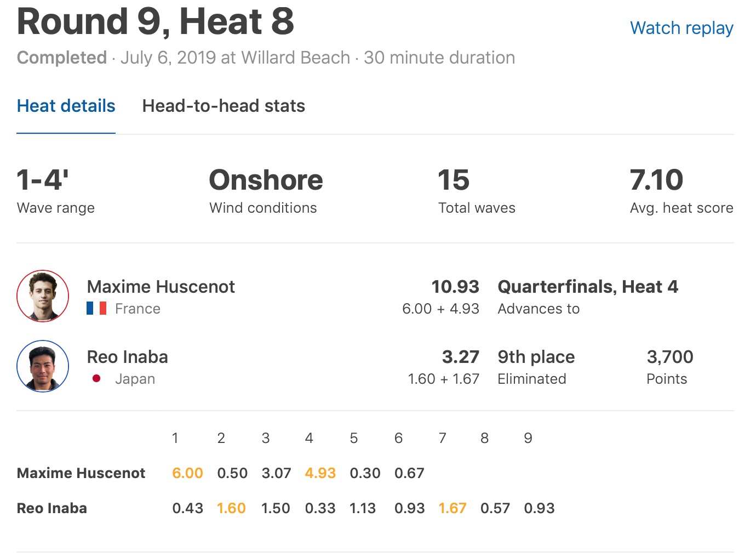This screenshot has width=756, height=557.
Task: Open Maxime Huscenot's profile photo
Action: pyautogui.click(x=43, y=296)
